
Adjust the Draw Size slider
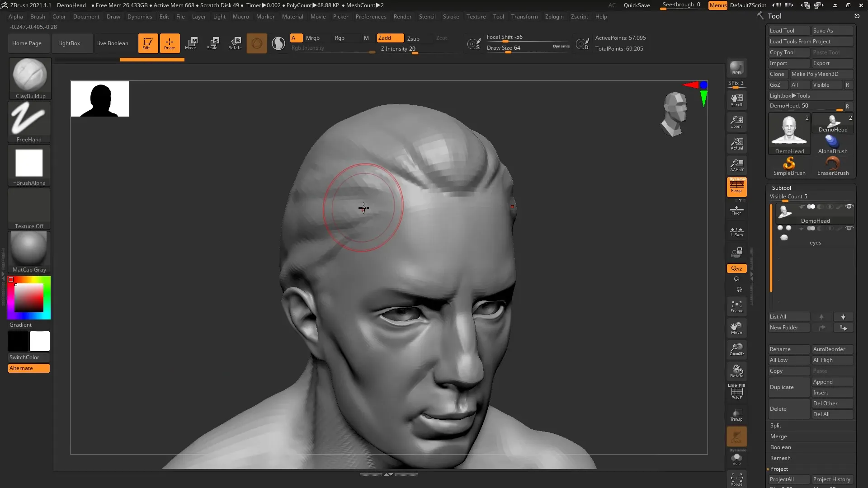(x=528, y=48)
